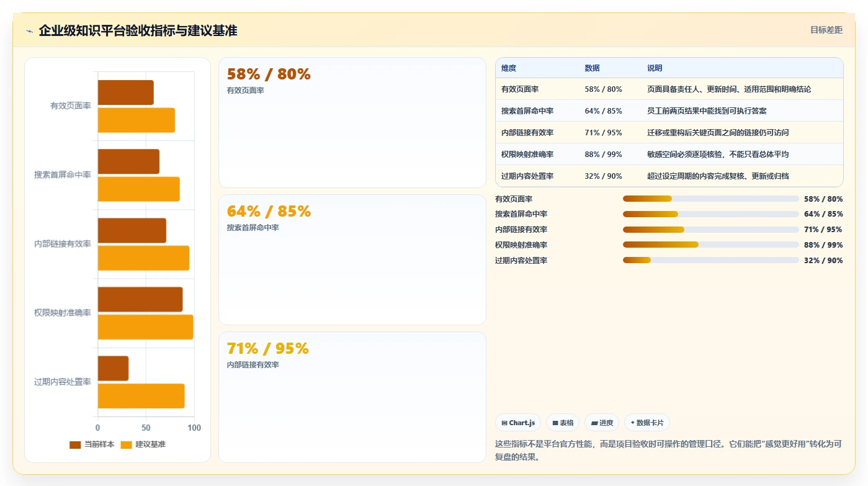Open the 64% / 85% data card

pyautogui.click(x=352, y=259)
